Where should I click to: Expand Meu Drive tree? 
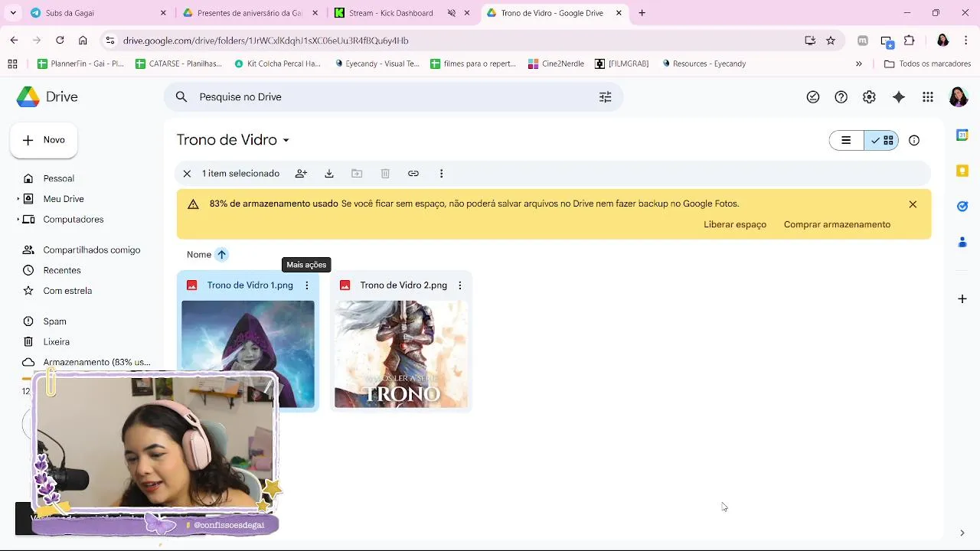[18, 199]
